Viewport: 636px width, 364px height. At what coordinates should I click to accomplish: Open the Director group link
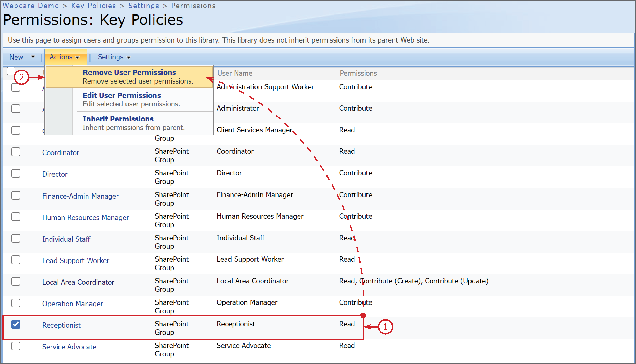tap(55, 174)
